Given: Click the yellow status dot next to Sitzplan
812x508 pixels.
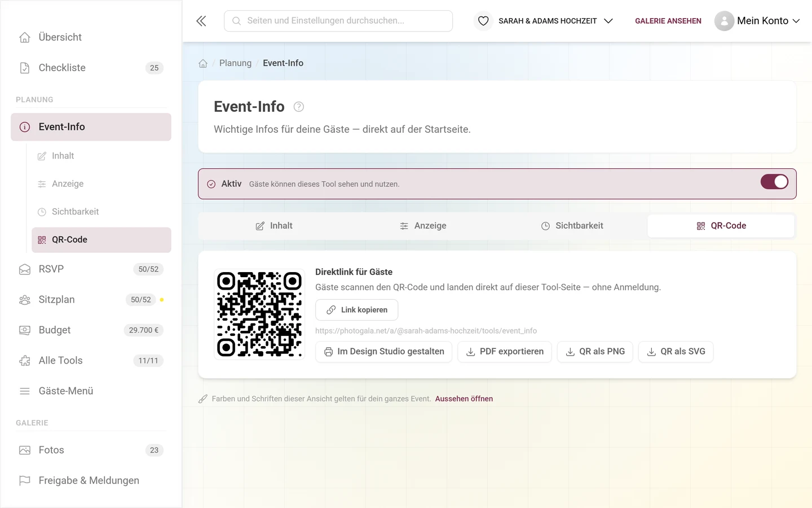Looking at the screenshot, I should point(162,300).
